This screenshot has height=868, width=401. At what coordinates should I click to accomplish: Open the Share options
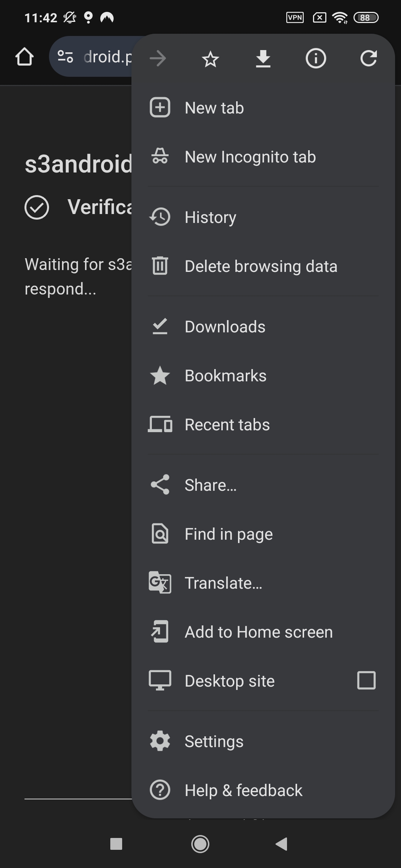point(210,484)
